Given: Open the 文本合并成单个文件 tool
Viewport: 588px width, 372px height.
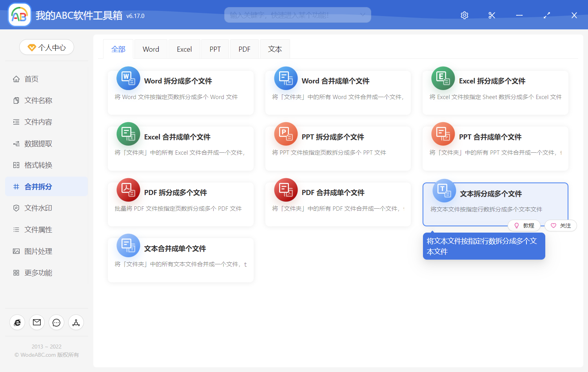Looking at the screenshot, I should [180, 260].
